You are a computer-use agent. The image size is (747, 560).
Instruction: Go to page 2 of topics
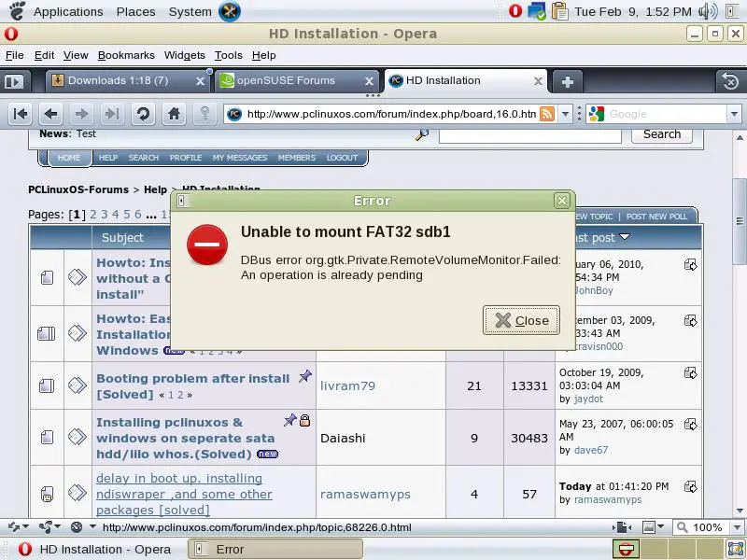pyautogui.click(x=92, y=215)
